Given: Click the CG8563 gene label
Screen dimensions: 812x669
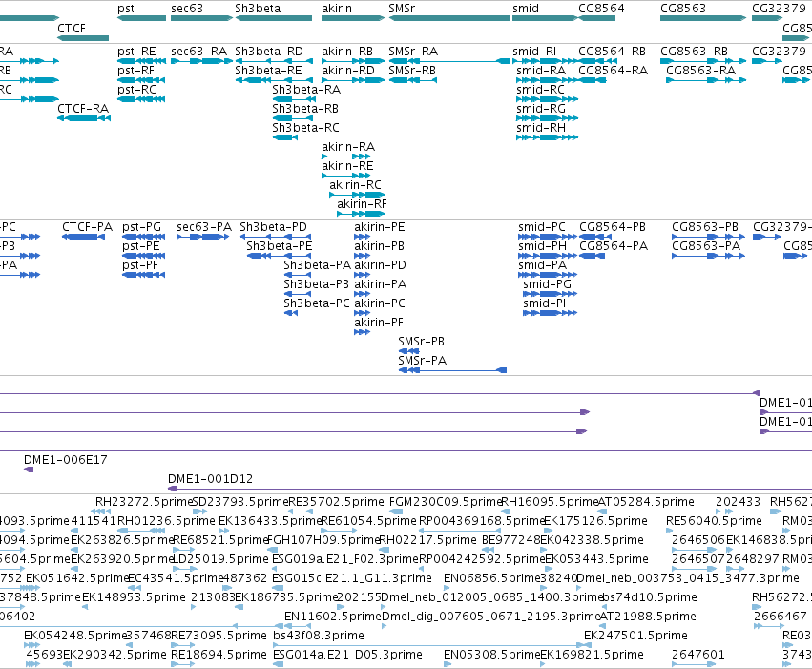Looking at the screenshot, I should pyautogui.click(x=683, y=9).
